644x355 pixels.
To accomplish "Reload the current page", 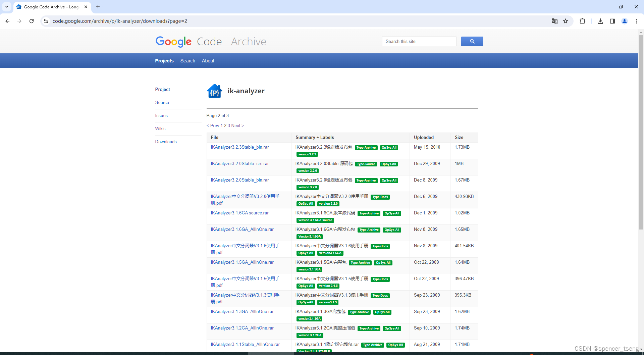I will (31, 21).
